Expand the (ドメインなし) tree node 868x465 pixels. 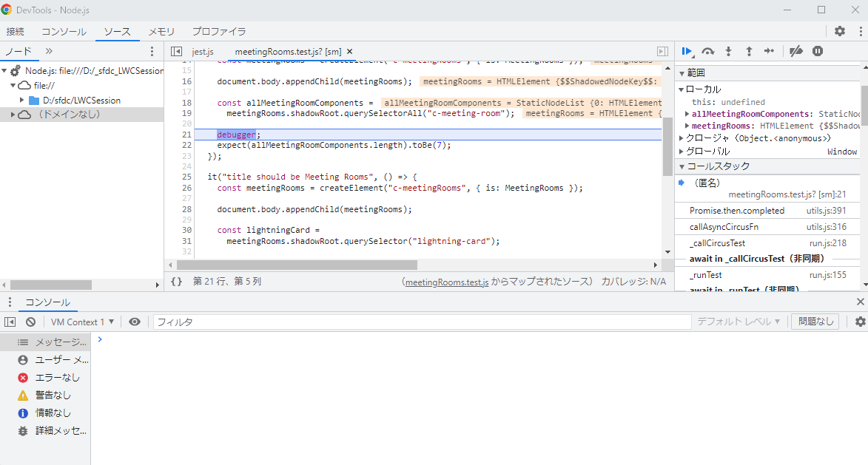click(x=13, y=115)
